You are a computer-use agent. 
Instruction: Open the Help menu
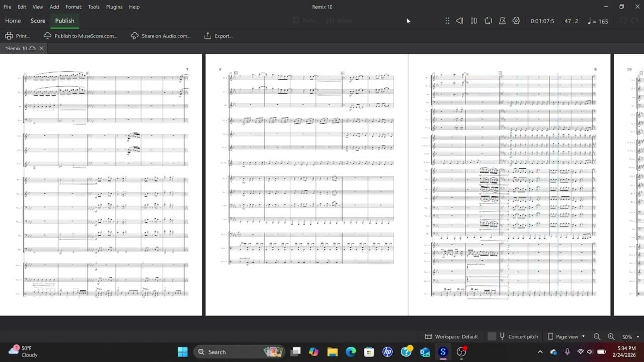(134, 7)
